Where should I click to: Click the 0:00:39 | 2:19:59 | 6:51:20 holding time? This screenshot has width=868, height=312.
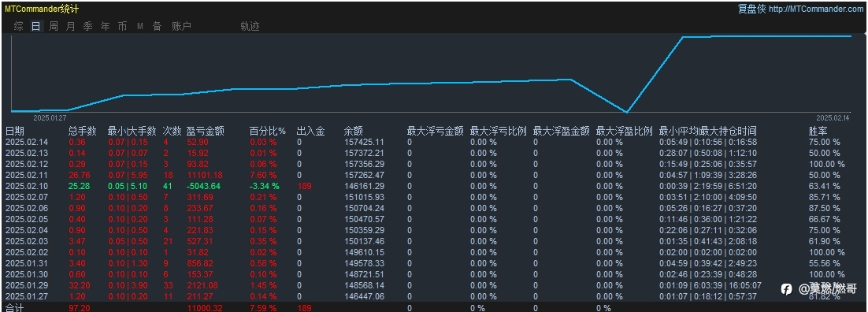[708, 186]
